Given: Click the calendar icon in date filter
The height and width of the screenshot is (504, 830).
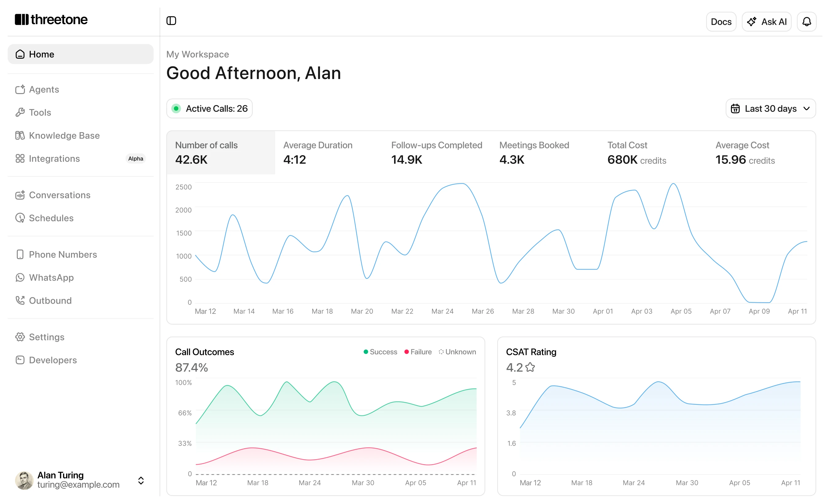Looking at the screenshot, I should coord(735,108).
